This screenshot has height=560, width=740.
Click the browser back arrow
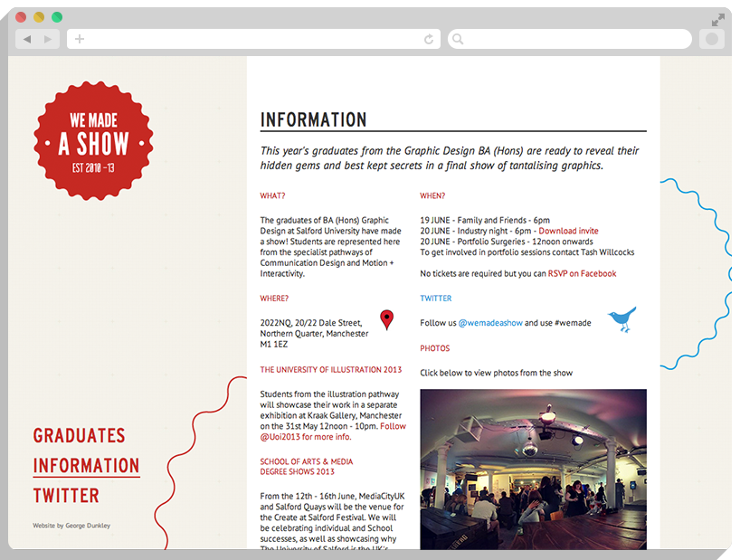pyautogui.click(x=26, y=39)
